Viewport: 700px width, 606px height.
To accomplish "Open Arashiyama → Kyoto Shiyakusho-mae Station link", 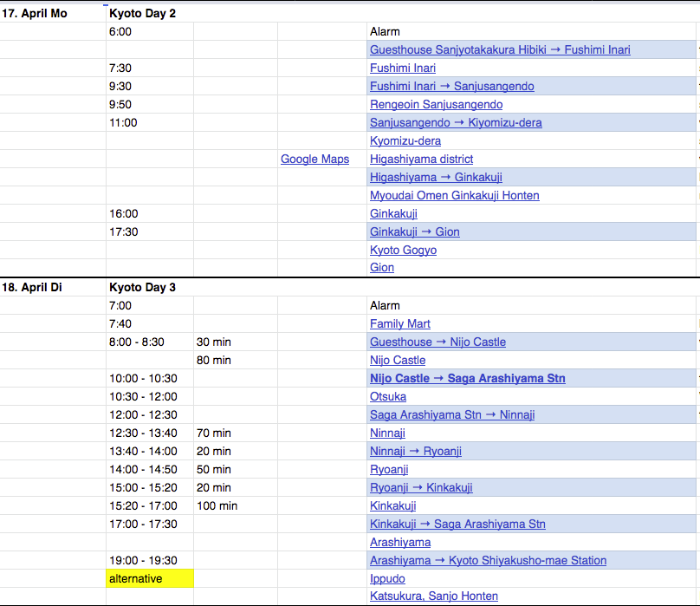I will pos(488,560).
